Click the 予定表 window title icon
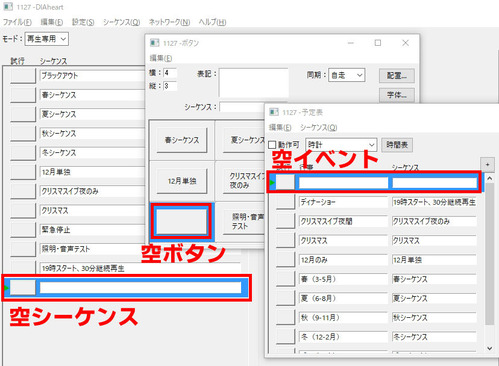Screen dimensions: 499x366 click(274, 112)
